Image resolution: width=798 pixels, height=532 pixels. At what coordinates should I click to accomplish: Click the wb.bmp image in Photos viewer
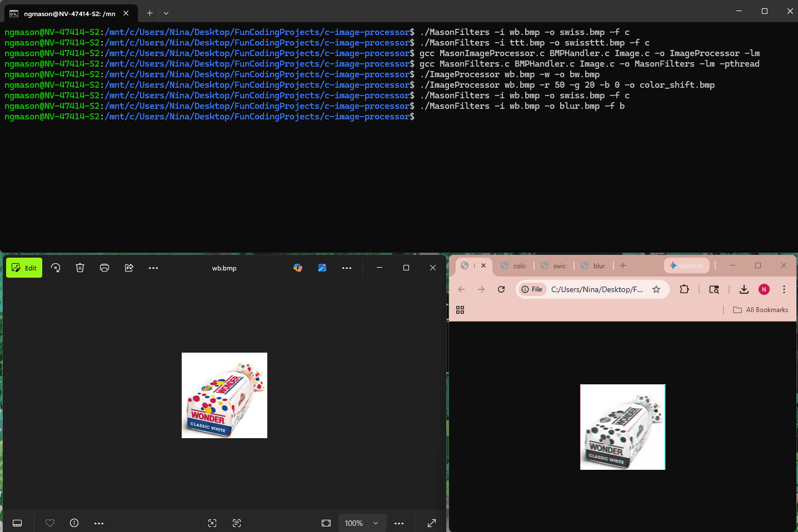225,395
